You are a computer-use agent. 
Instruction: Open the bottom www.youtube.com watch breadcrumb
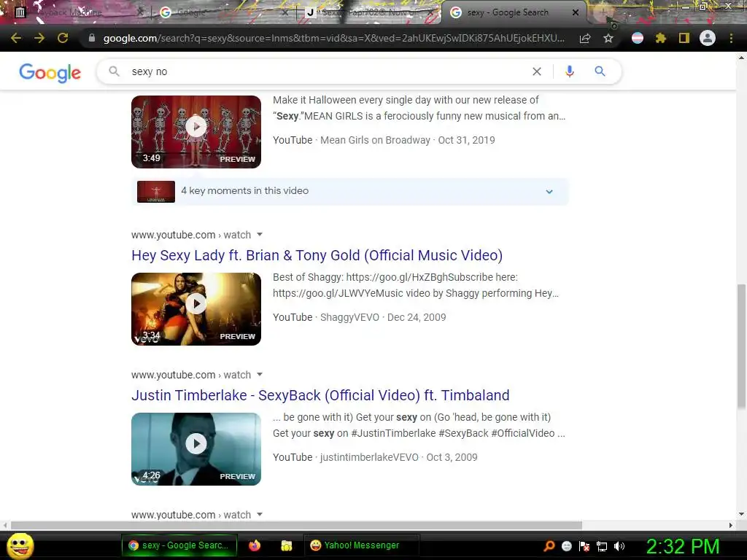point(191,515)
